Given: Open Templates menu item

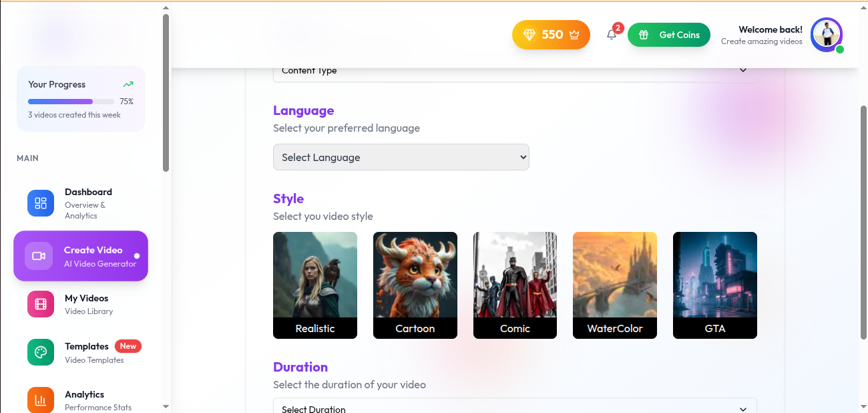Looking at the screenshot, I should tap(81, 352).
